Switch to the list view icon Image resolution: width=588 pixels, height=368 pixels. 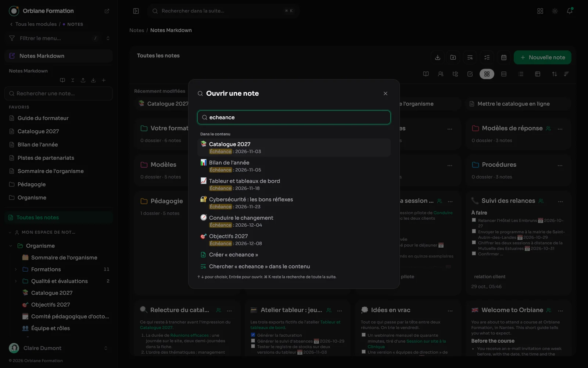(x=521, y=74)
